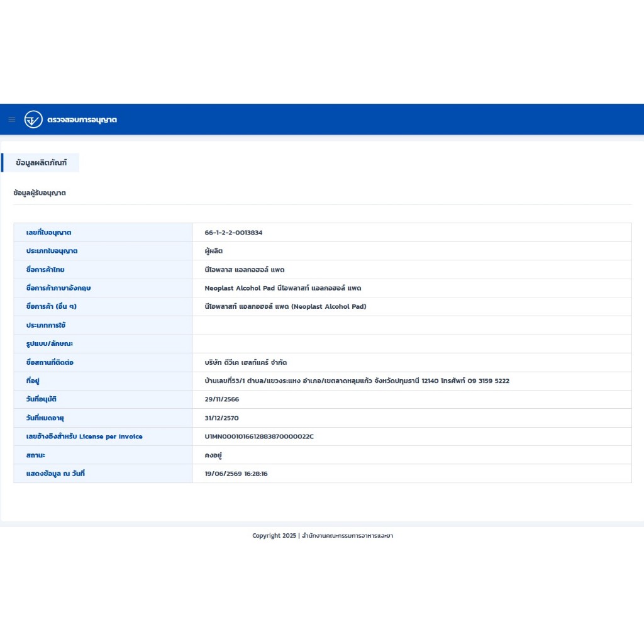Click the FDA checkmark logo icon
Screen dimensions: 644x644
pyautogui.click(x=33, y=119)
